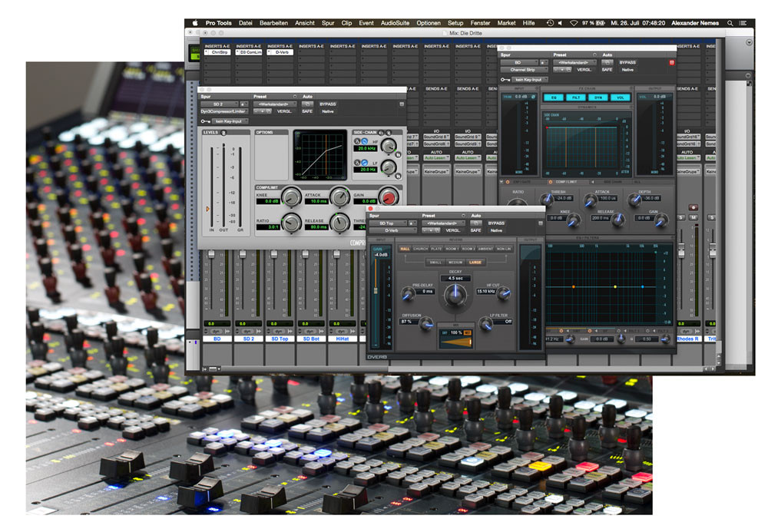768x532 pixels.
Task: Toggle BYPASS in the D-Verb plugin
Action: (496, 223)
